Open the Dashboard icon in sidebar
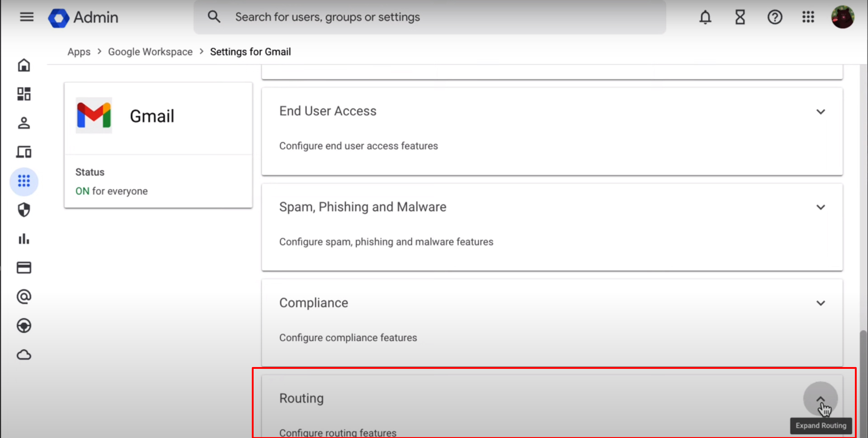 tap(24, 94)
